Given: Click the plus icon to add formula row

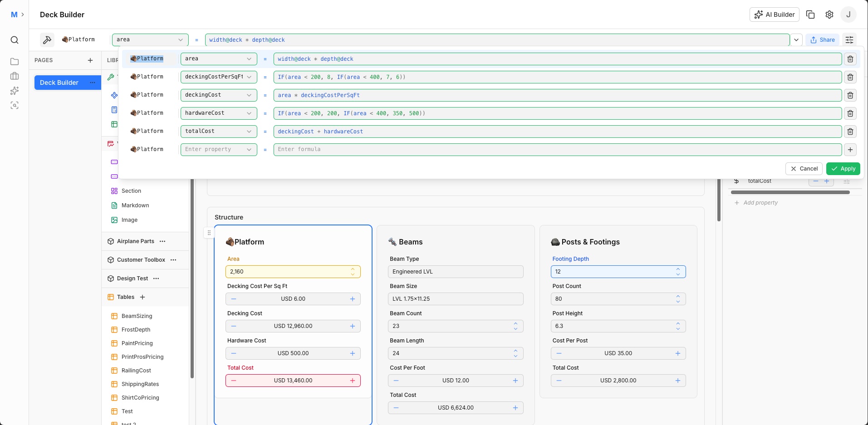Looking at the screenshot, I should [x=850, y=150].
